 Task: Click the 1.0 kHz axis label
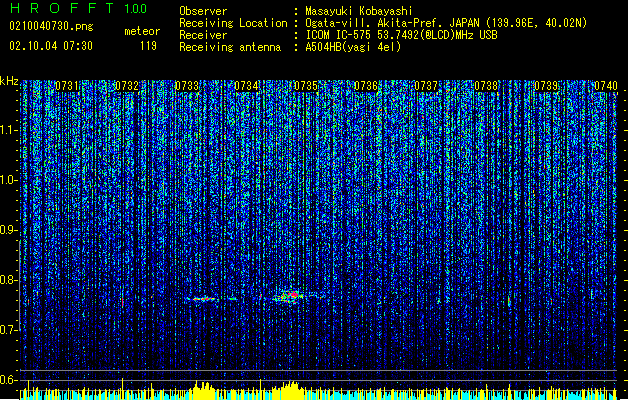pos(8,180)
